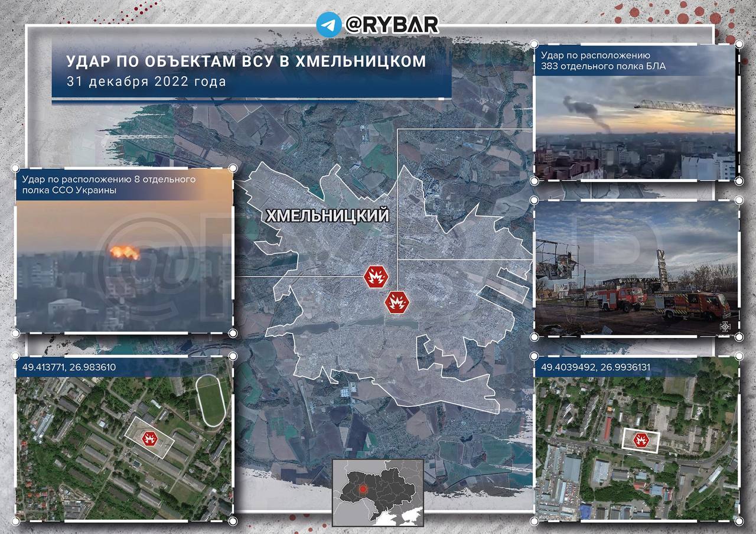This screenshot has width=756, height=534.
Task: Click the stadium in bottom-left satellite image
Action: click(x=211, y=400)
